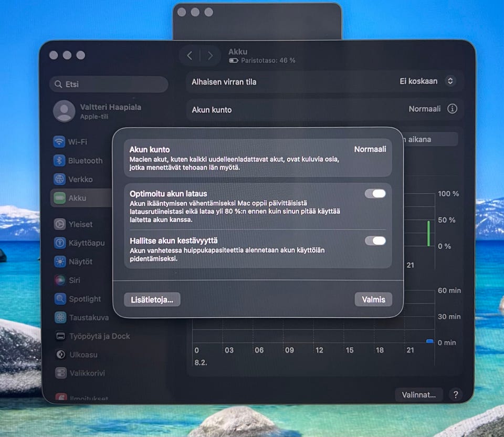Viewport: 504px width, 437px height.
Task: Click the Siri icon in sidebar
Action: (60, 280)
